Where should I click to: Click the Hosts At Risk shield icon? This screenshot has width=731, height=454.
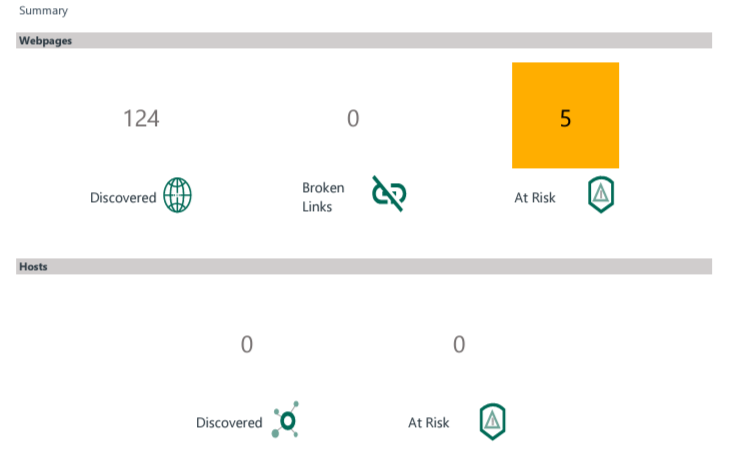pos(491,421)
